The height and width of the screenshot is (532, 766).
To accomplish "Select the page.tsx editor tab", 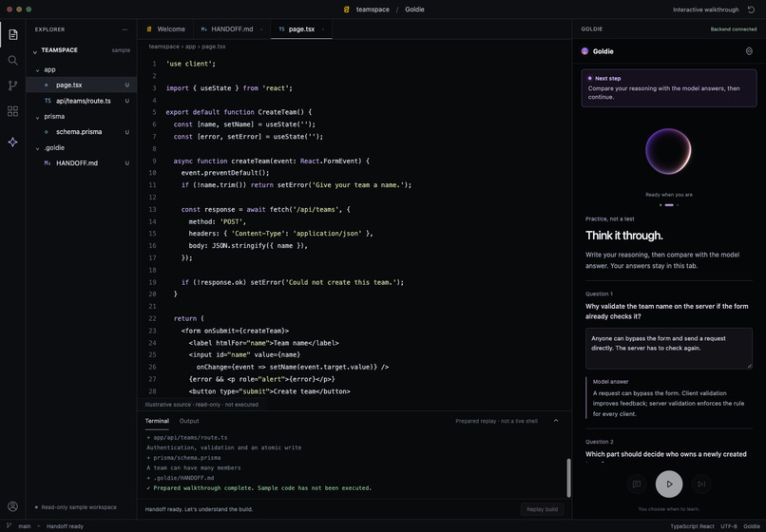I will tap(301, 29).
